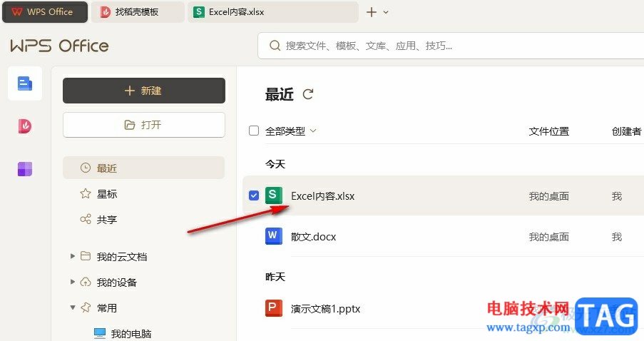Click the folder icon beside 我的云文档
This screenshot has width=644, height=341.
coord(86,256)
